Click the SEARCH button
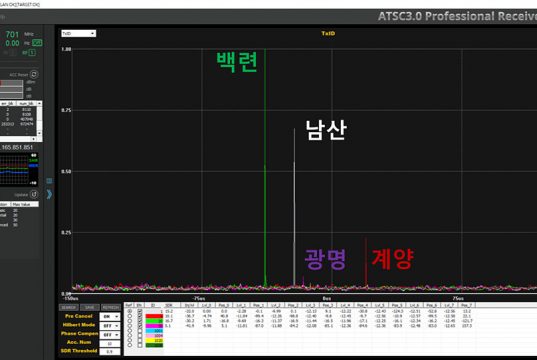Image resolution: width=537 pixels, height=360 pixels. (x=69, y=307)
